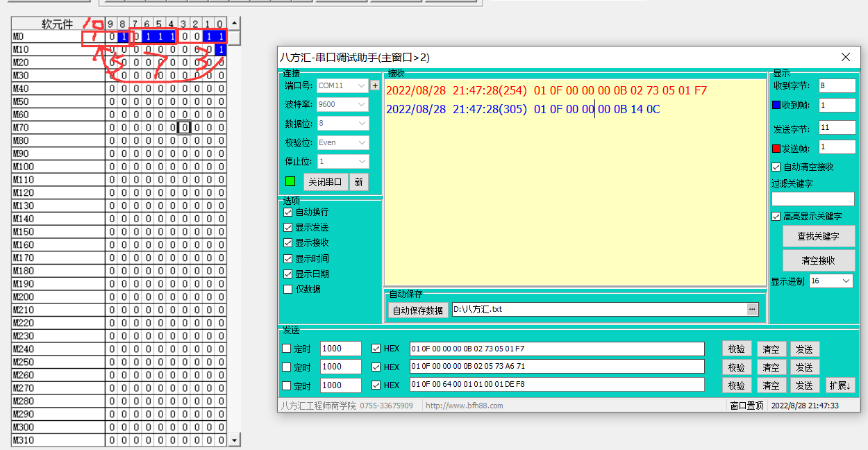Click the 扩展 expand arrow button
Image resolution: width=868 pixels, height=450 pixels.
(840, 385)
